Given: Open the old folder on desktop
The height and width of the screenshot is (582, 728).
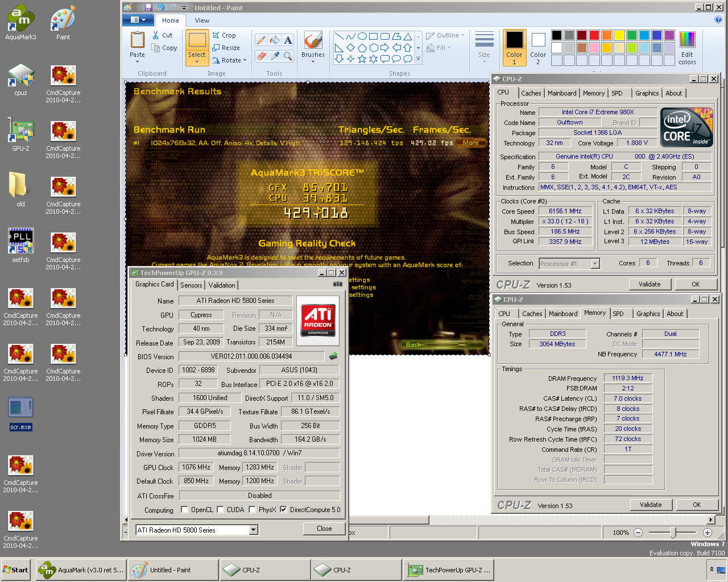Looking at the screenshot, I should (x=20, y=190).
